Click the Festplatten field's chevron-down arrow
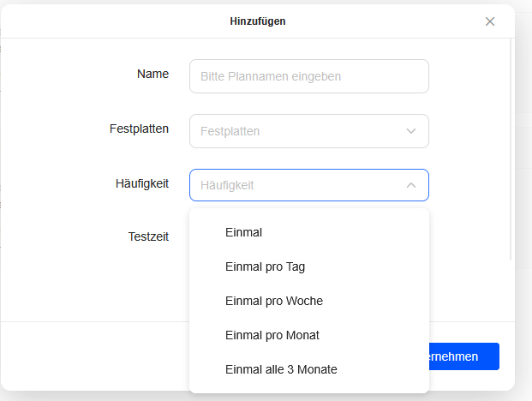This screenshot has width=532, height=401. coord(411,131)
